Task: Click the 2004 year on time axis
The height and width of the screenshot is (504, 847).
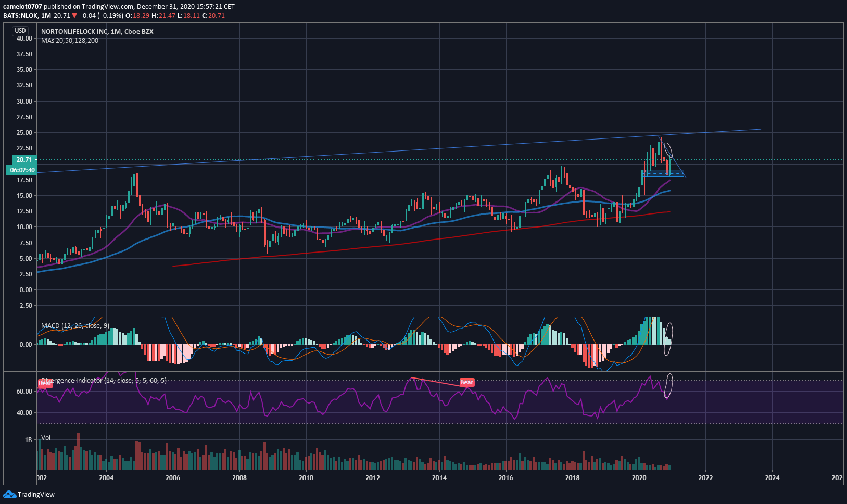Action: [106, 478]
